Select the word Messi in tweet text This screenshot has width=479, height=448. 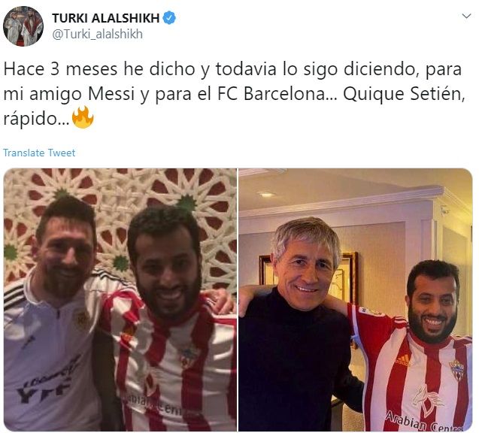[x=111, y=94]
